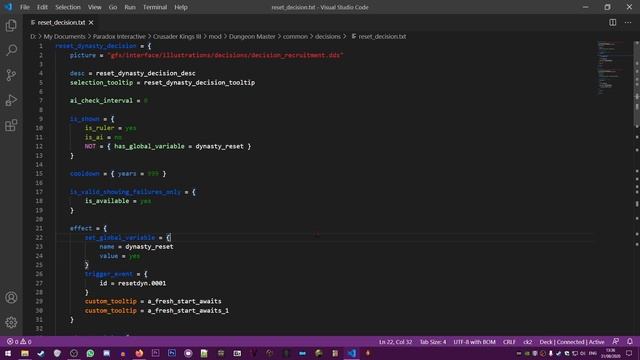
Task: Open WhatsApp from the taskbar
Action: (90, 353)
